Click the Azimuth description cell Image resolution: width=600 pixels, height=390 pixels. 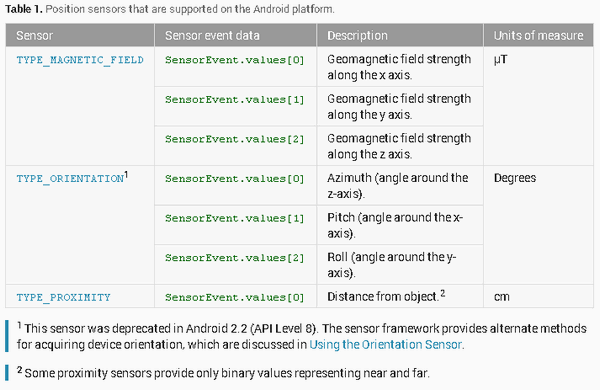[x=400, y=186]
